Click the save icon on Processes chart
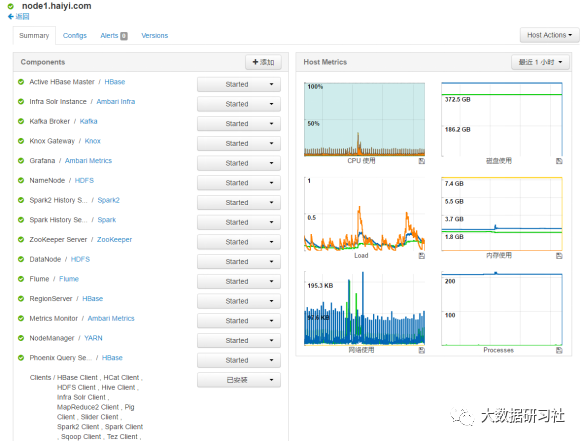 (559, 350)
